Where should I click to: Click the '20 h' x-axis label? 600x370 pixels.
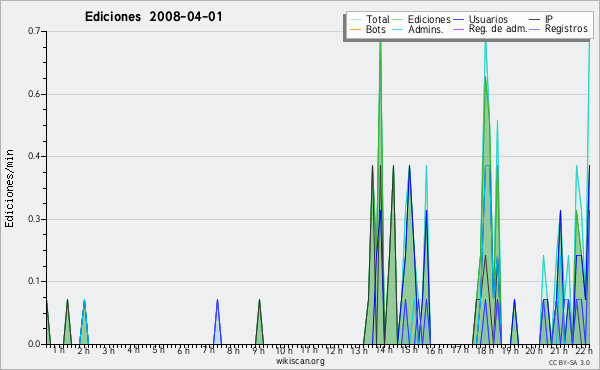coord(534,351)
